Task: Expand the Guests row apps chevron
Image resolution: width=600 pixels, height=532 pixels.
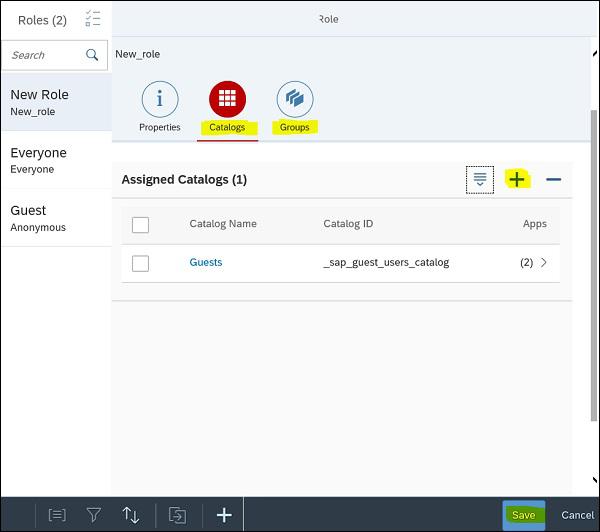Action: (x=544, y=263)
